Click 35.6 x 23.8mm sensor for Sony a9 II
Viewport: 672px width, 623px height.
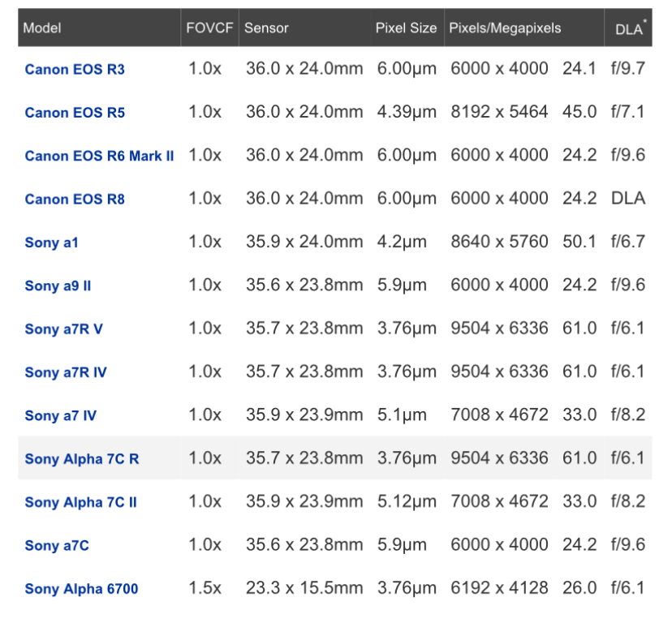[x=304, y=285]
